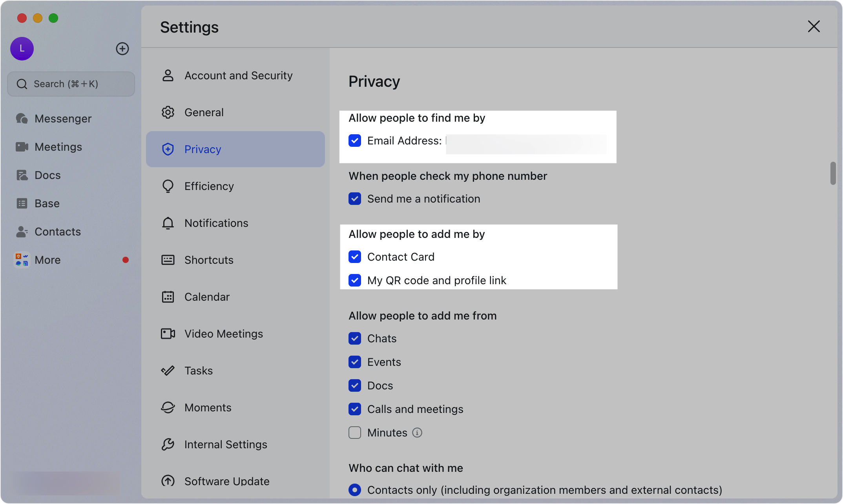843x504 pixels.
Task: Open the Video Meetings settings icon
Action: [x=168, y=334]
